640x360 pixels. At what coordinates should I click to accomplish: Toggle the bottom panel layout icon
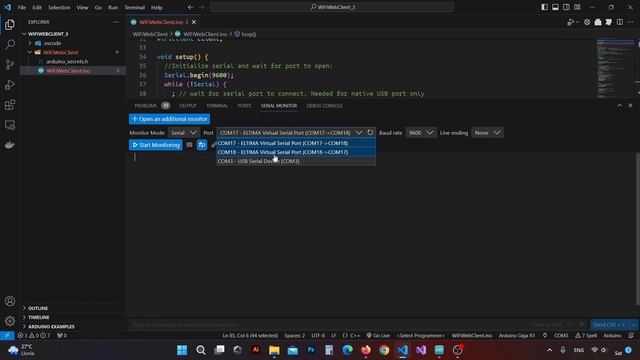556,7
